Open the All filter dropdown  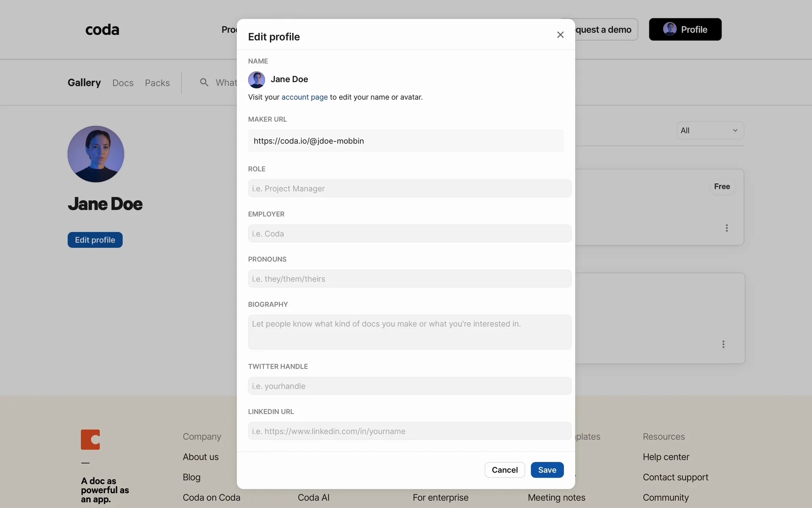click(710, 130)
